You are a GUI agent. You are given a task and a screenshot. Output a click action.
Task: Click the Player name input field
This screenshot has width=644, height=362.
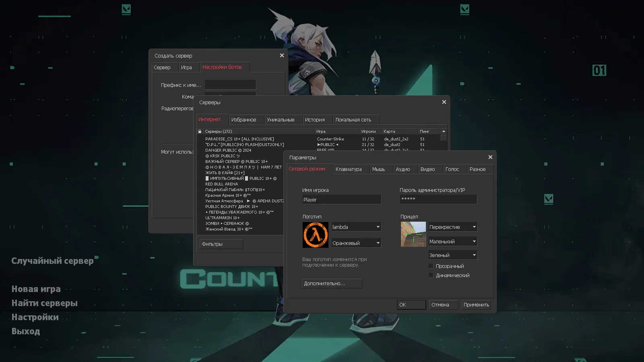coord(342,199)
